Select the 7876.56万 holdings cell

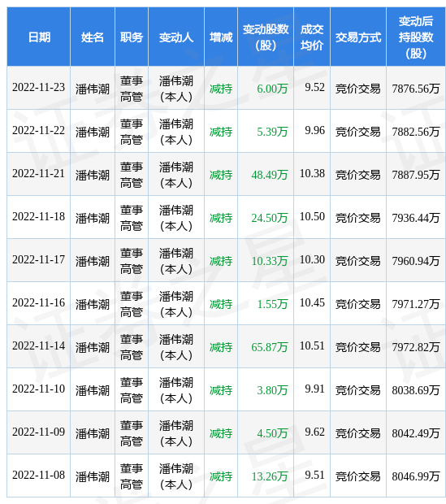(416, 89)
